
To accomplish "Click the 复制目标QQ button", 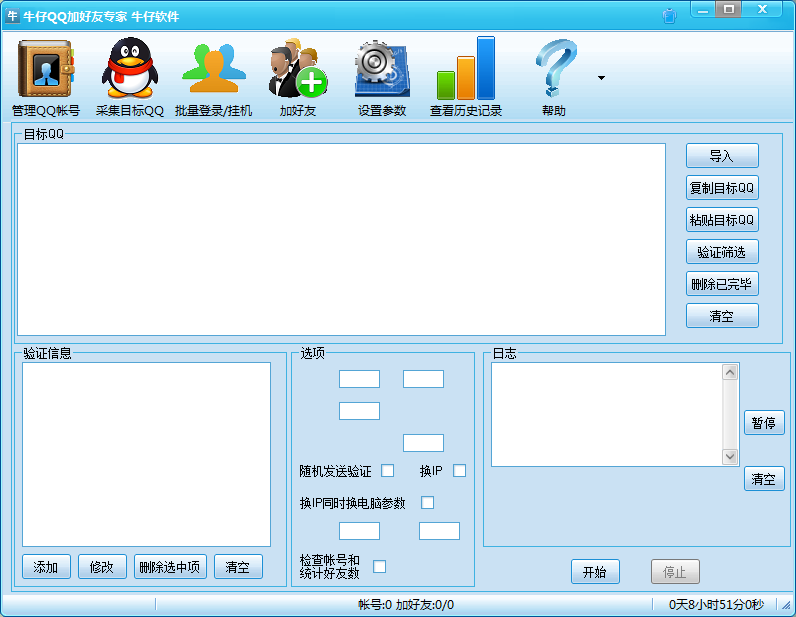I will (722, 187).
